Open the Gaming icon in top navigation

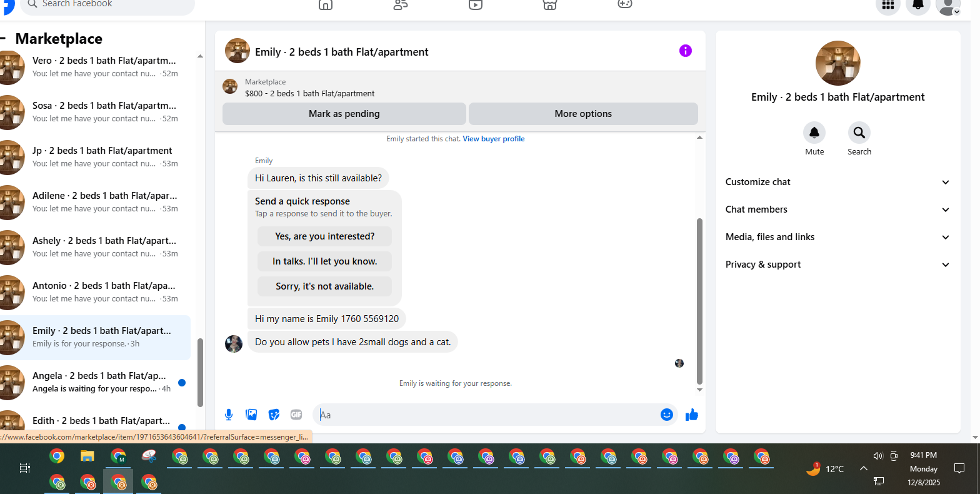click(625, 4)
